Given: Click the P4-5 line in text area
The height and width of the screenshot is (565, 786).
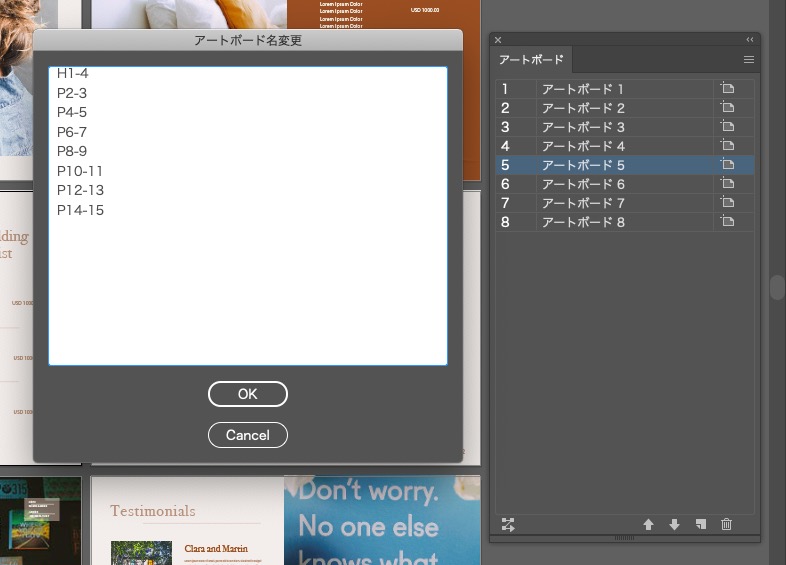Looking at the screenshot, I should (x=72, y=112).
